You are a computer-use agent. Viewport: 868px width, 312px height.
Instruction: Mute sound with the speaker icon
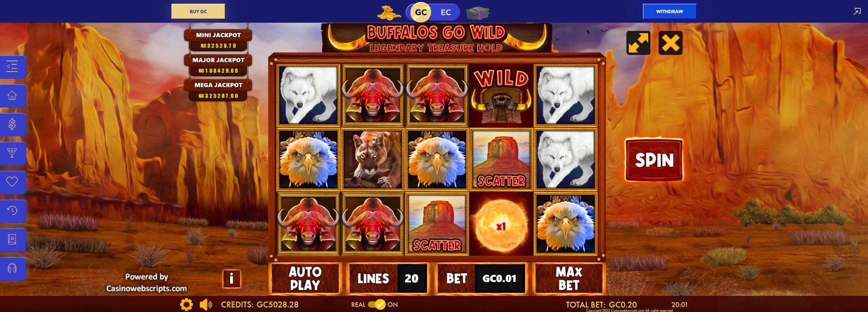point(206,305)
